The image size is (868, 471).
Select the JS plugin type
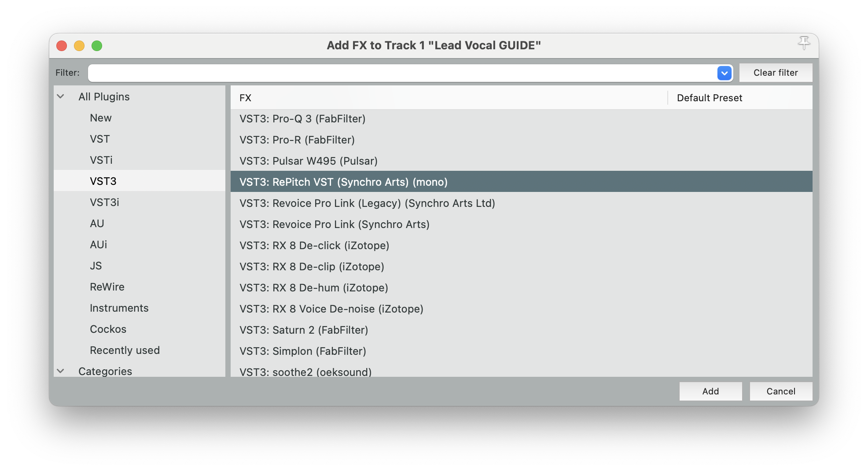[96, 266]
